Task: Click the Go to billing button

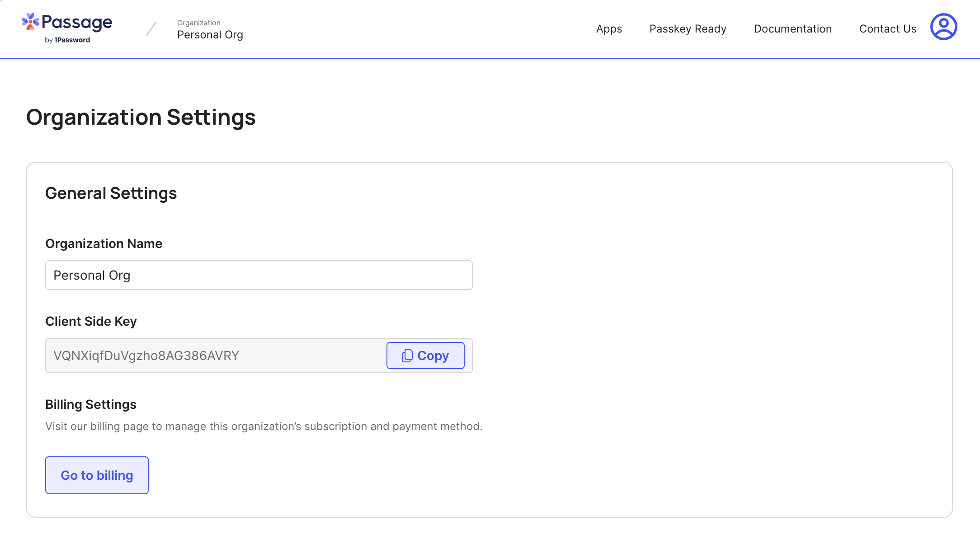Action: (96, 475)
